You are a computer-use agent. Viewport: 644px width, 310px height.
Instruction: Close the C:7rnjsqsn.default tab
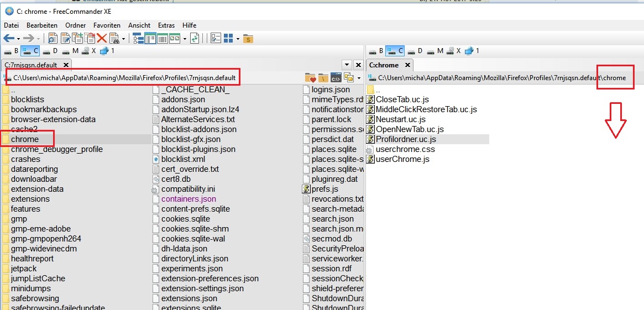66,65
